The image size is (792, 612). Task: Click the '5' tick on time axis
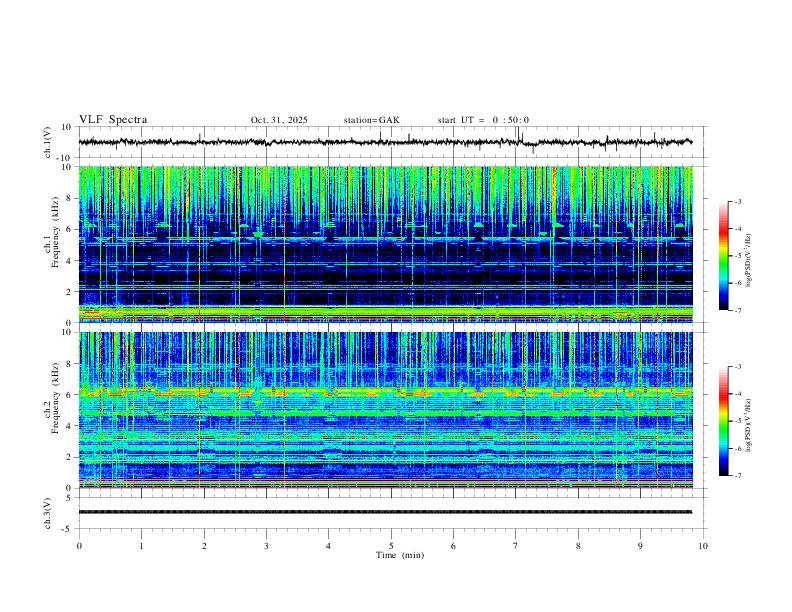point(391,546)
